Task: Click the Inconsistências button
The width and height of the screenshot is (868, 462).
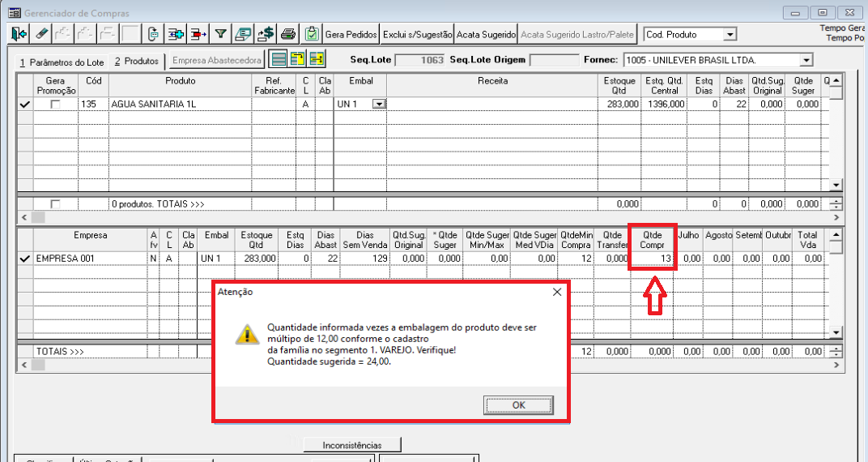Action: [352, 445]
